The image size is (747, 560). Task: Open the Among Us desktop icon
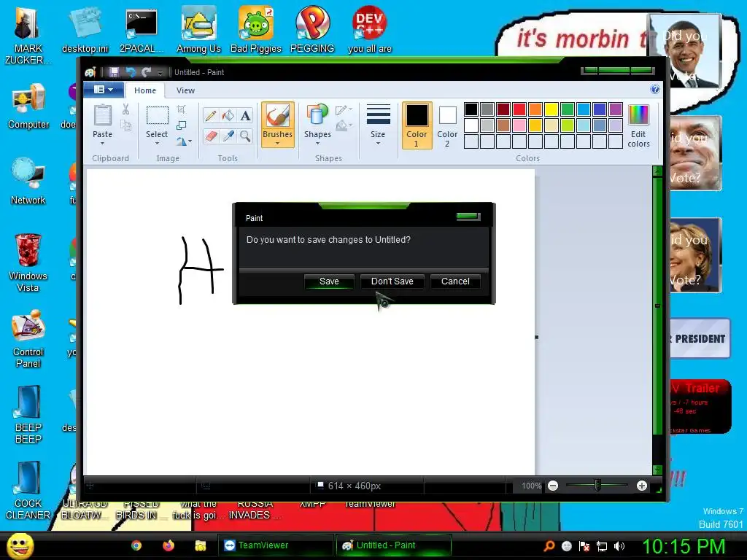pyautogui.click(x=198, y=29)
